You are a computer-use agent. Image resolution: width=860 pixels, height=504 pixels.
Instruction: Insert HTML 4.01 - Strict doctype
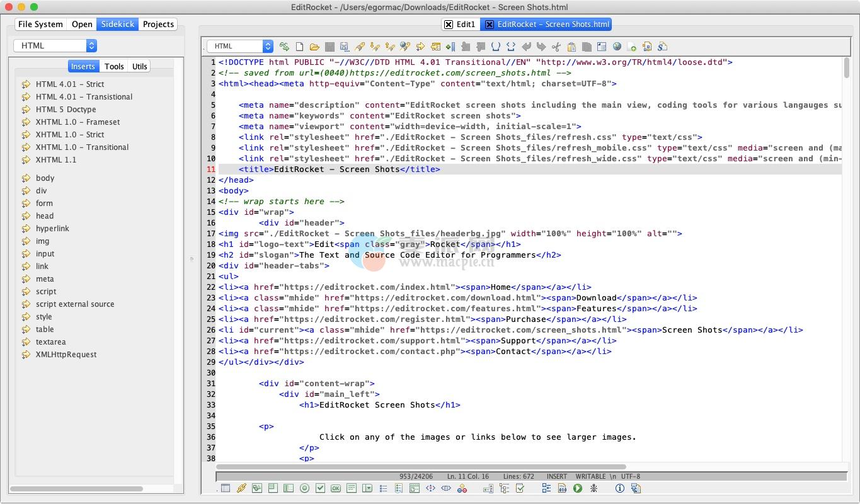point(70,84)
